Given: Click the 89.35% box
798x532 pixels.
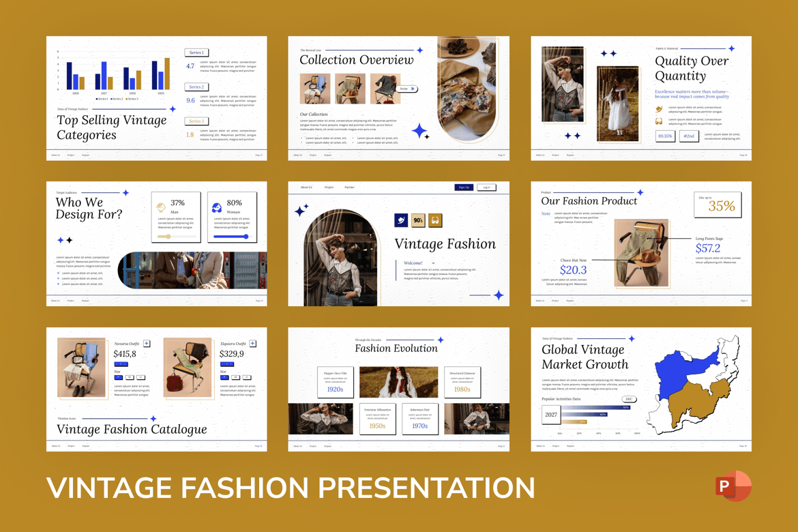Looking at the screenshot, I should click(665, 136).
